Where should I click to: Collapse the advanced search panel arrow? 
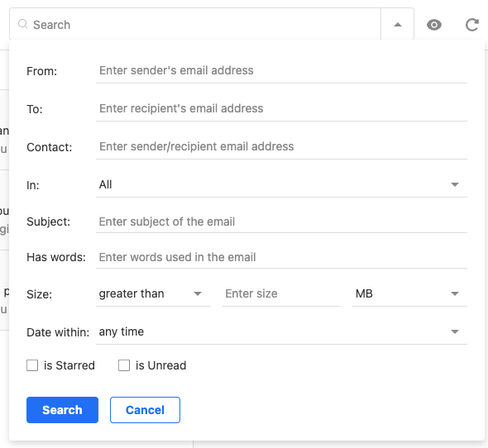398,25
